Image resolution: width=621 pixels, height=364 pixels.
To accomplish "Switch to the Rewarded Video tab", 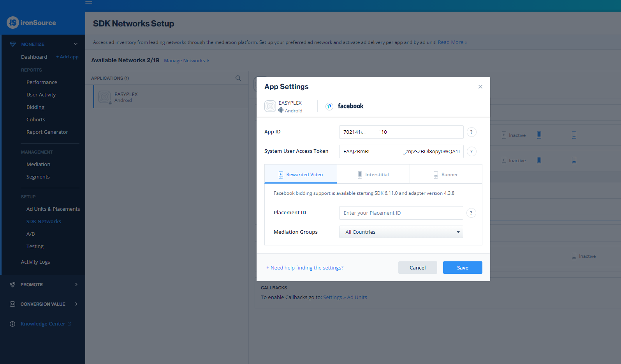I will click(x=301, y=174).
